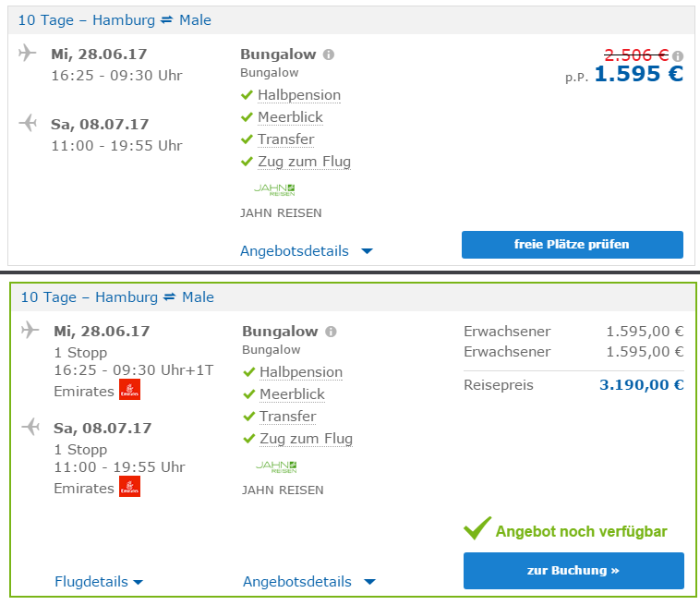Click the top '10 Tage – Hamburg ⇌ Male' header
This screenshot has width=700, height=605.
(115, 20)
